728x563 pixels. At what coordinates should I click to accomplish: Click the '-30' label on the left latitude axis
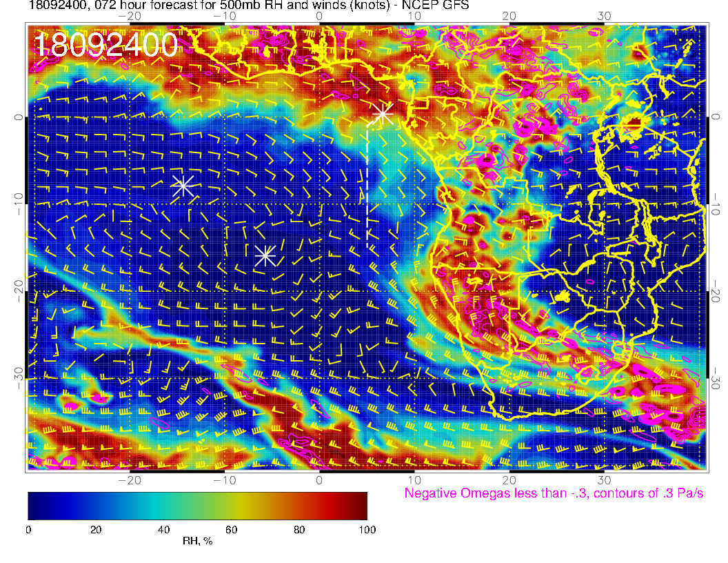pos(18,379)
